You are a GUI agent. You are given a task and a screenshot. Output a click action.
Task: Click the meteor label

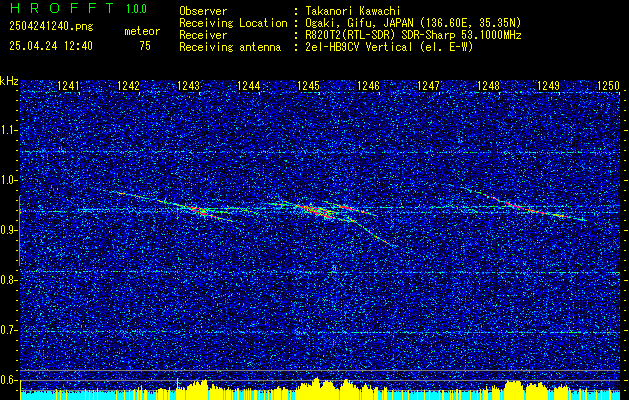[142, 31]
